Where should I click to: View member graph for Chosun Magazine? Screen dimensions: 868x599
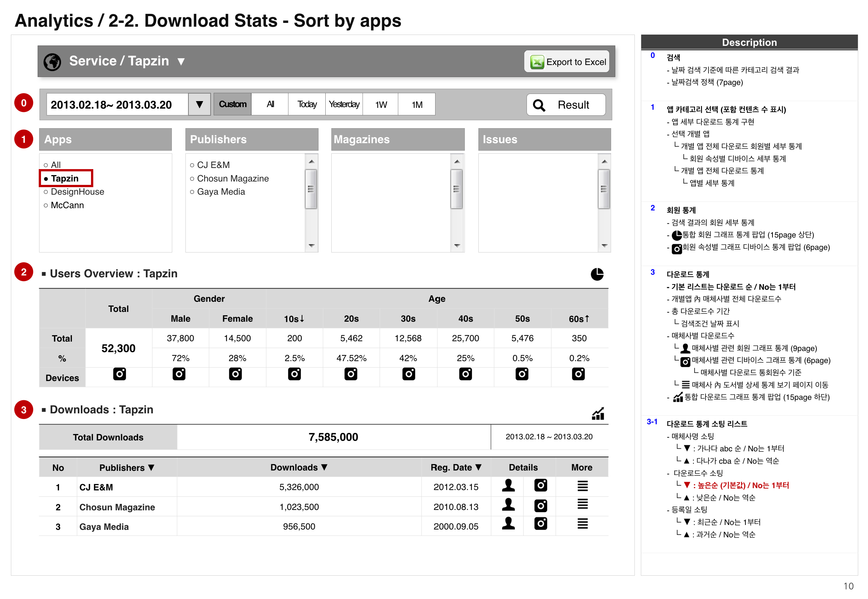[x=508, y=505]
